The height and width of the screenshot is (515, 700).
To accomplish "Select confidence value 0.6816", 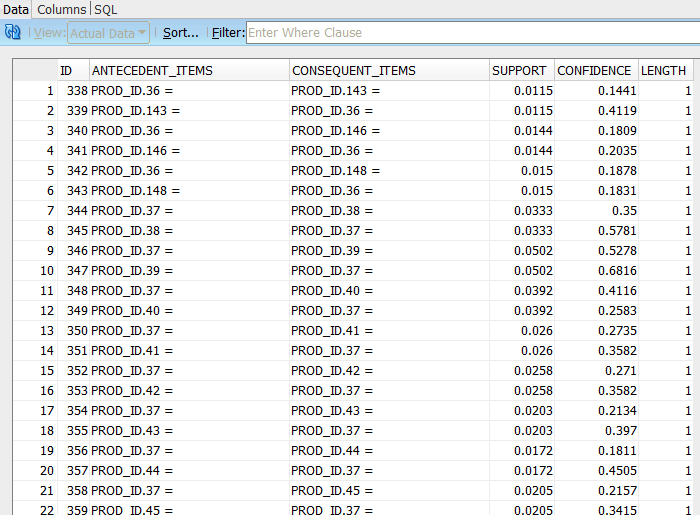I will [596, 270].
